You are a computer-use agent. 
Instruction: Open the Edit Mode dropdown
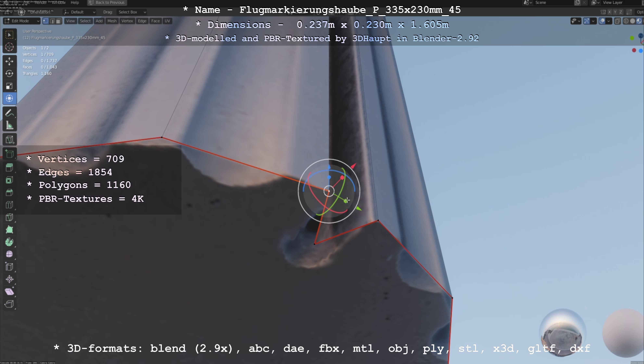click(21, 21)
